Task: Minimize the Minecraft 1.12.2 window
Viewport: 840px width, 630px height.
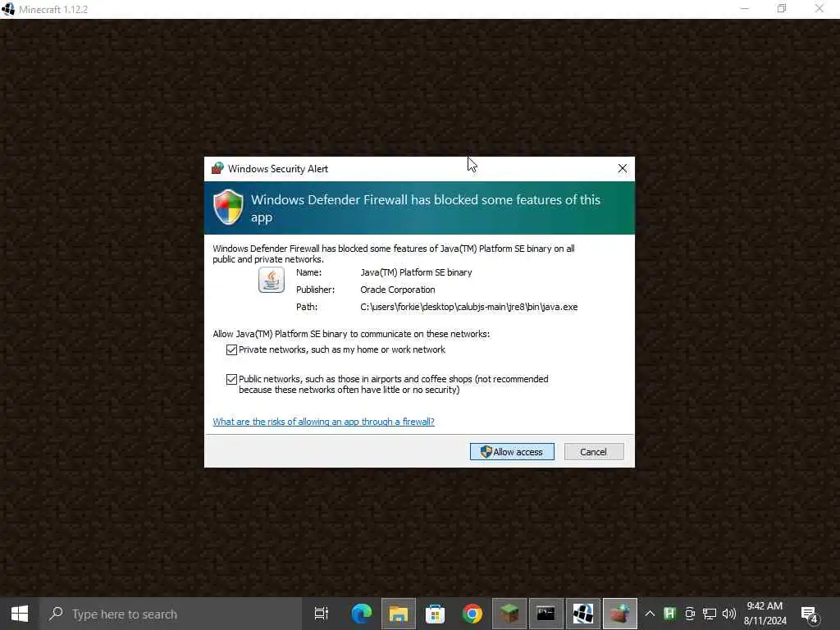Action: coord(745,8)
